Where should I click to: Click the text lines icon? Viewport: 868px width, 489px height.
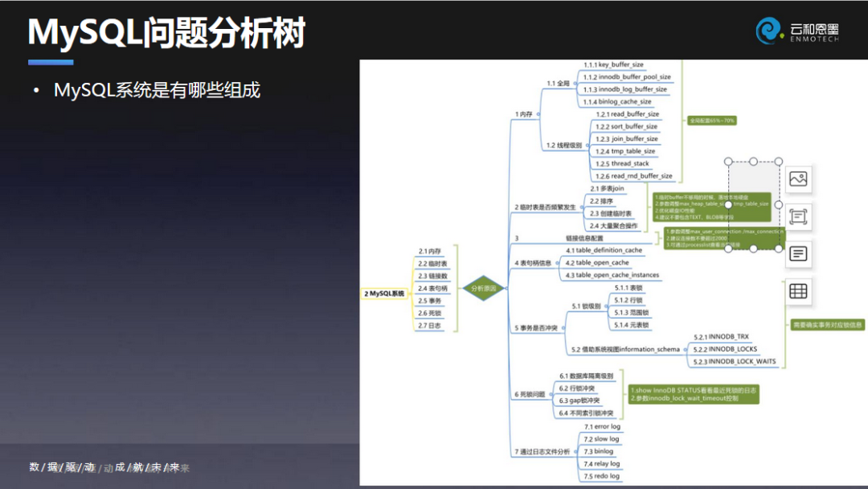click(x=798, y=253)
